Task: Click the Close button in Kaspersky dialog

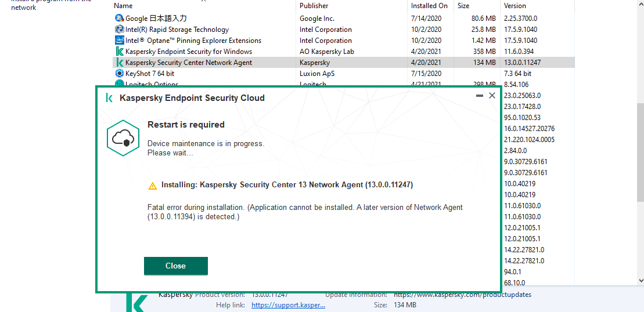Action: coord(176,266)
